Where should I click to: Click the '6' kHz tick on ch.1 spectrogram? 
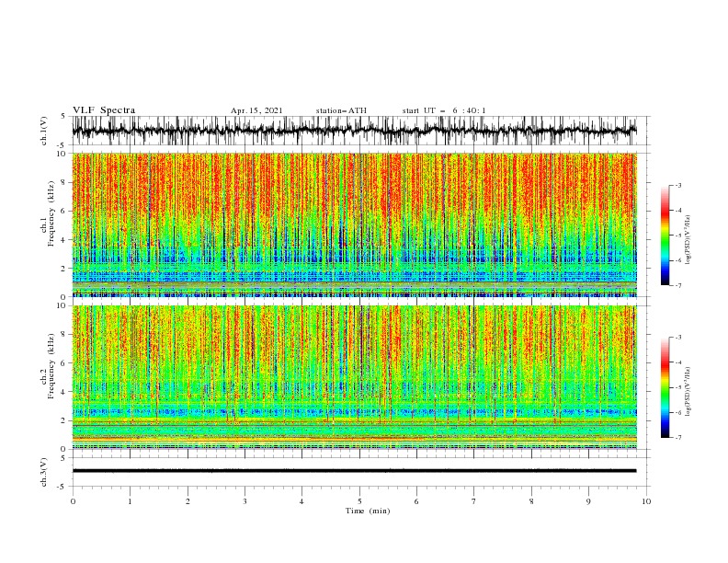[x=64, y=211]
